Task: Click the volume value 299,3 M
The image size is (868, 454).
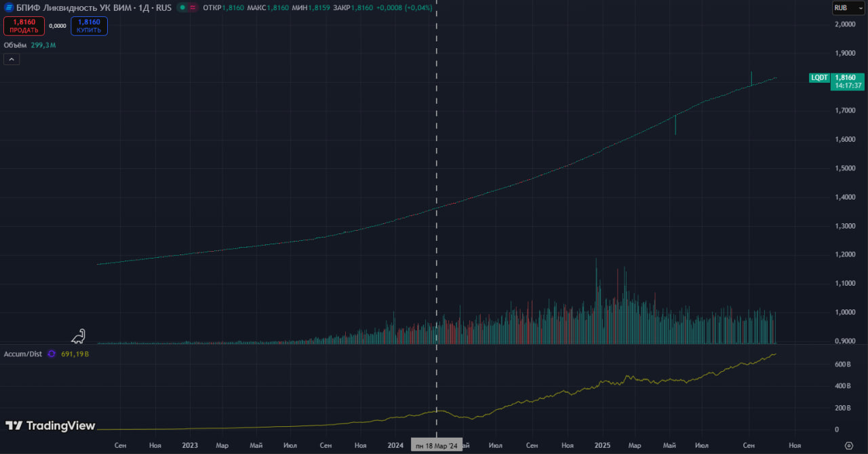Action: click(43, 45)
